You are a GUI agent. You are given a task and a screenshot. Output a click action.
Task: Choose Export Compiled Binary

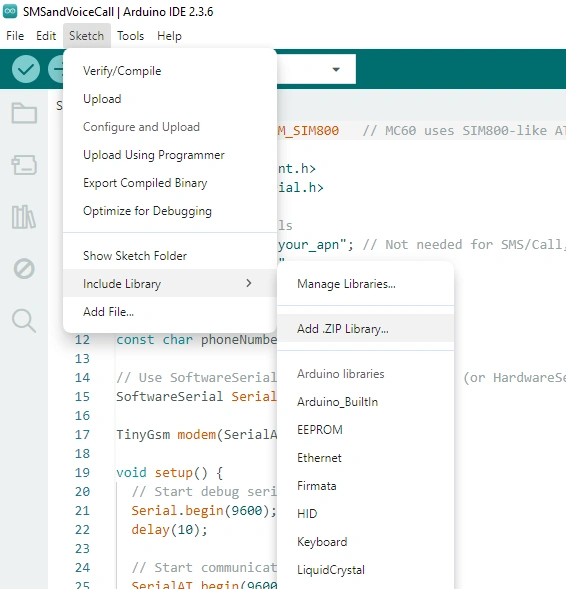[x=170, y=183]
